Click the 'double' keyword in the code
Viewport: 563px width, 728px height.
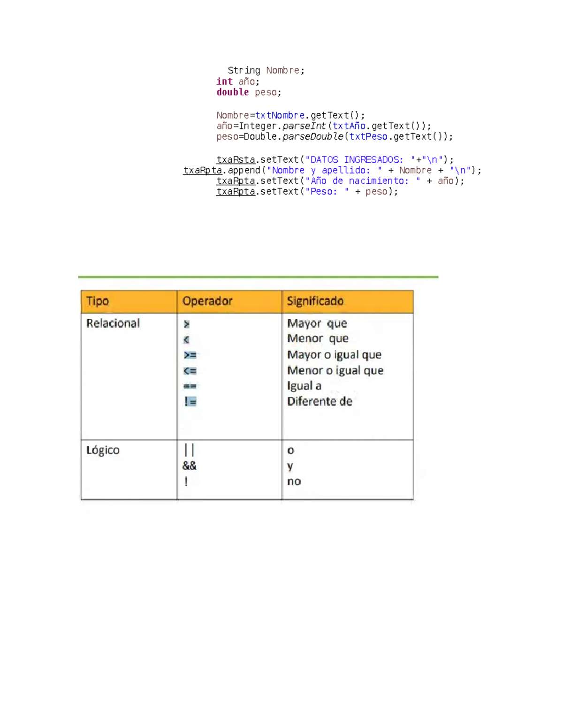click(x=232, y=92)
